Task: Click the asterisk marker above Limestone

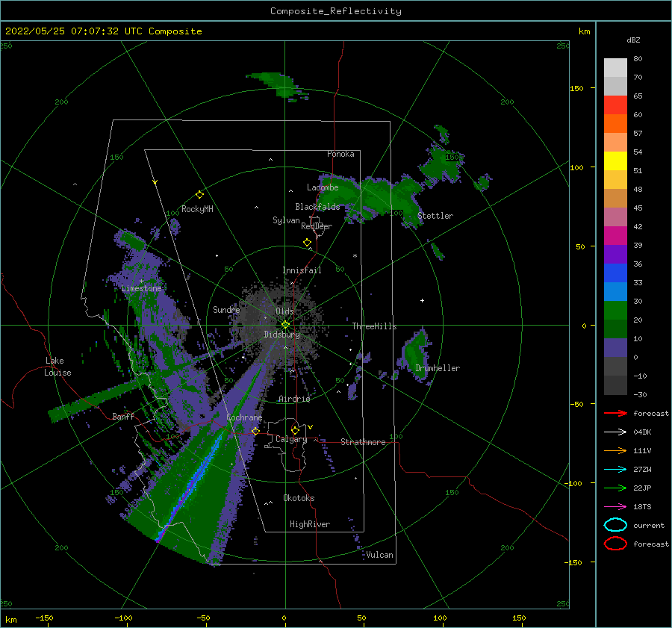Action: click(x=141, y=282)
